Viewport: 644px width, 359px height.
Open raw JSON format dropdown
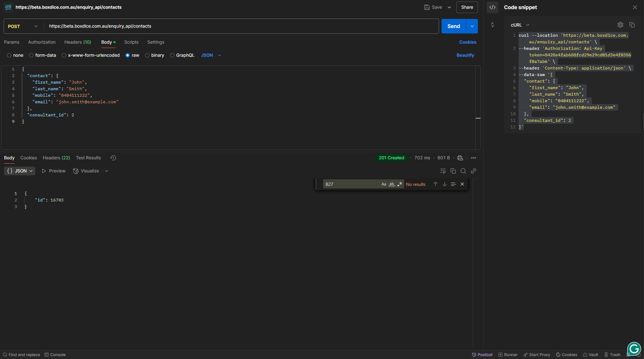211,55
